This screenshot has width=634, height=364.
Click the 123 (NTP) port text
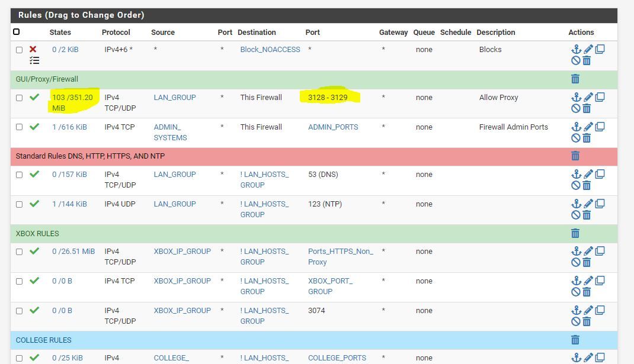pos(325,204)
